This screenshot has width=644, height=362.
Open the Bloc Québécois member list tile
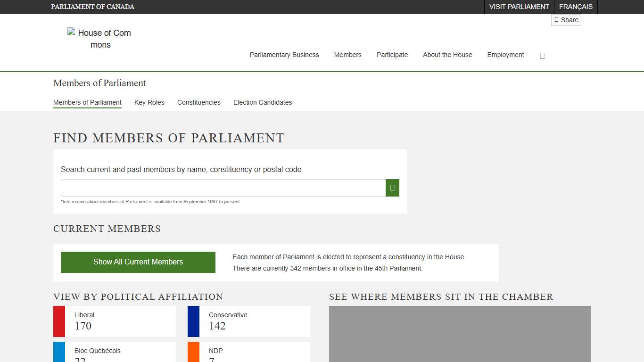pyautogui.click(x=114, y=354)
